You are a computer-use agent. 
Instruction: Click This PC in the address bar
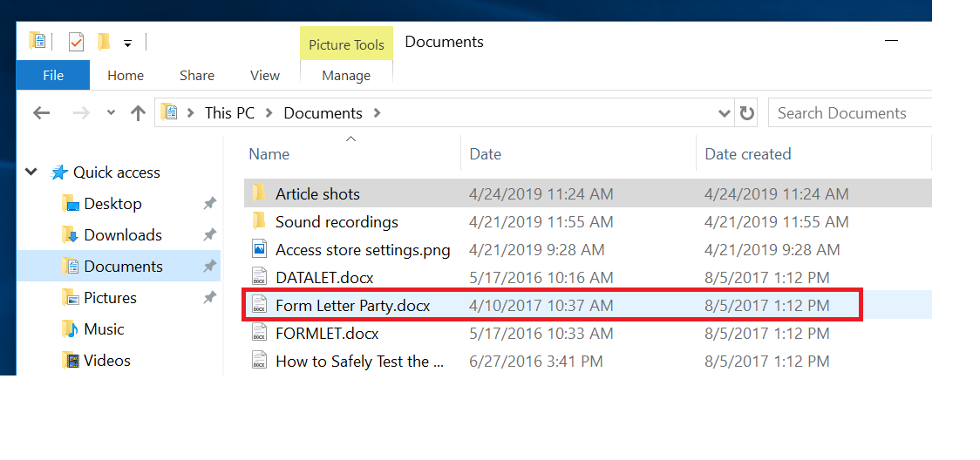(x=229, y=113)
